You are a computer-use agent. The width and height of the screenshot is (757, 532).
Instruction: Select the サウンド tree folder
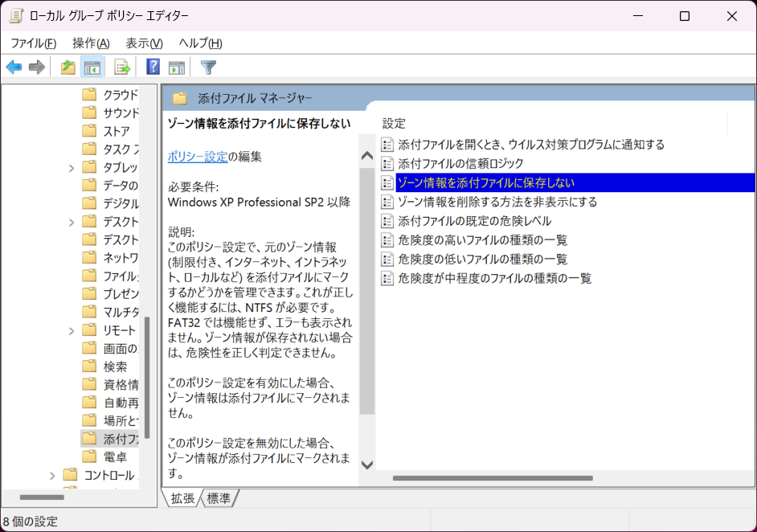tap(121, 113)
